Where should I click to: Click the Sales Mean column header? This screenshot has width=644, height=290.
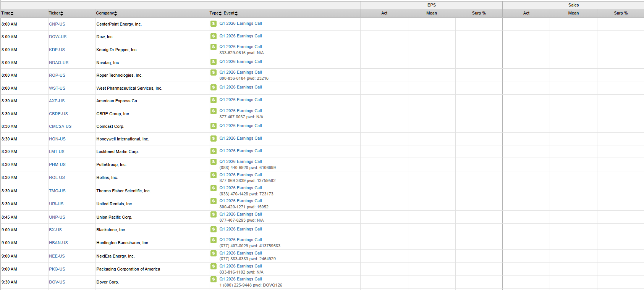[x=573, y=13]
